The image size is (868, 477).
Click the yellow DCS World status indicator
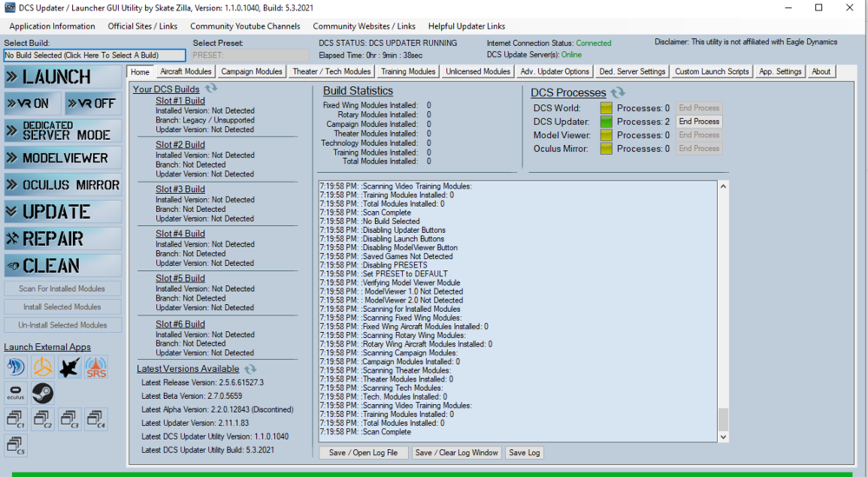click(606, 108)
